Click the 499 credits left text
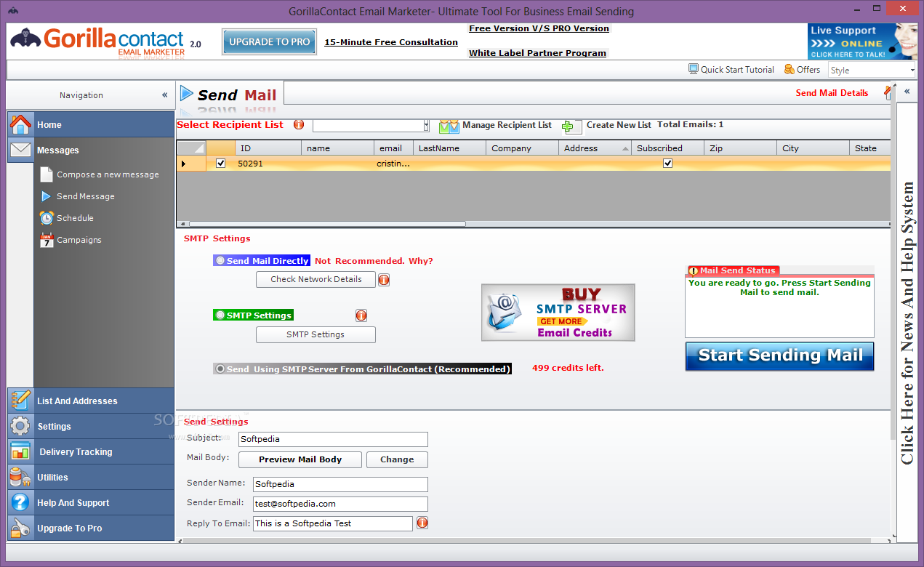Viewport: 924px width, 567px height. [x=568, y=368]
